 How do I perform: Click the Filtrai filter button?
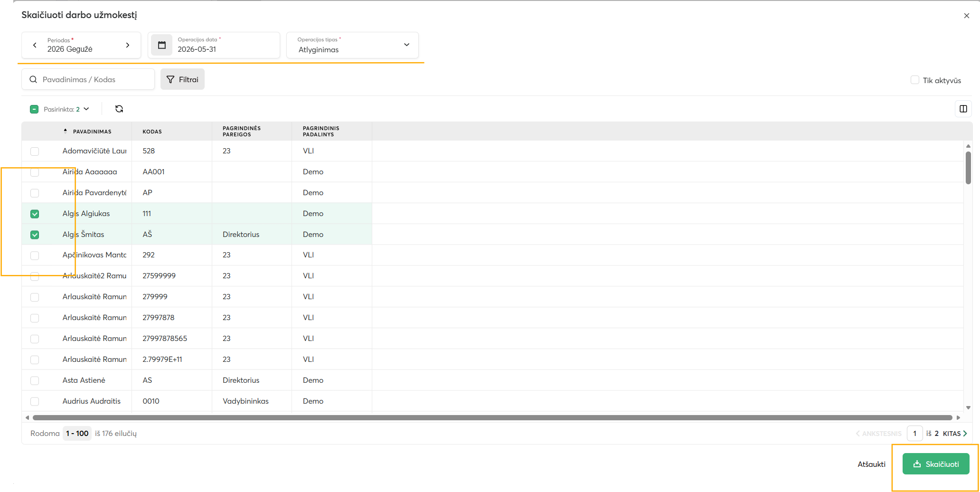click(x=182, y=79)
